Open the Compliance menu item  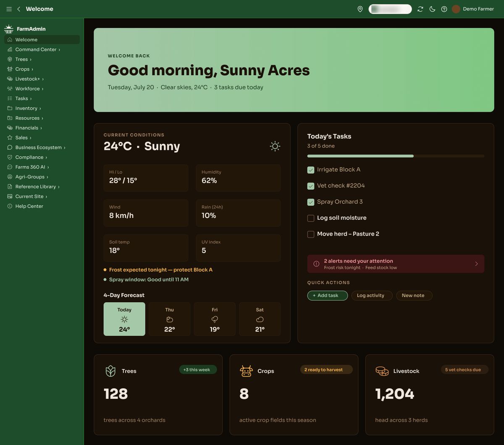[42, 157]
